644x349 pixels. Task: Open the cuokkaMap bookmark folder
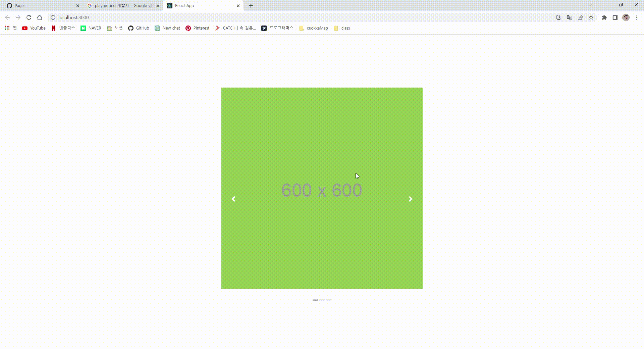[x=313, y=28]
